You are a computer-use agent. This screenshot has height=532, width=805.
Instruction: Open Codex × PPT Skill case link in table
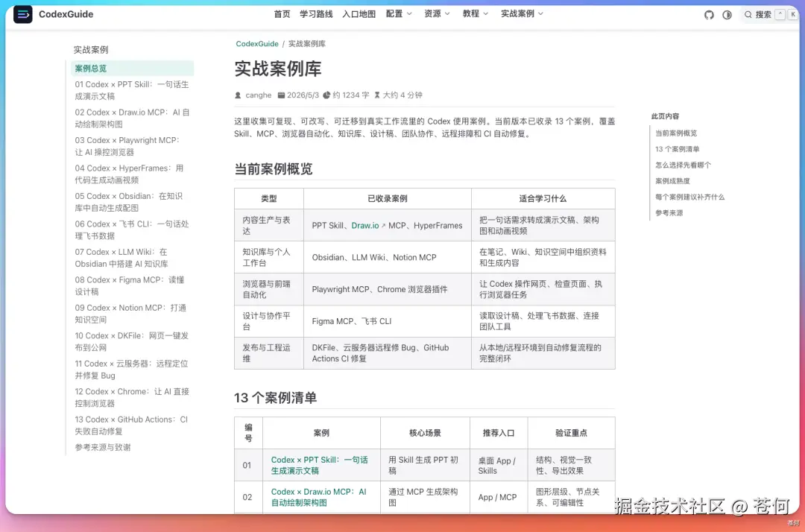tap(319, 465)
